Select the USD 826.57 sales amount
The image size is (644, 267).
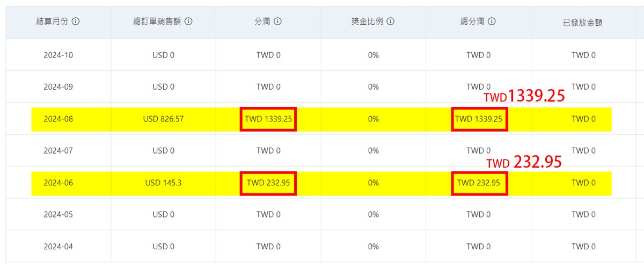(x=163, y=119)
